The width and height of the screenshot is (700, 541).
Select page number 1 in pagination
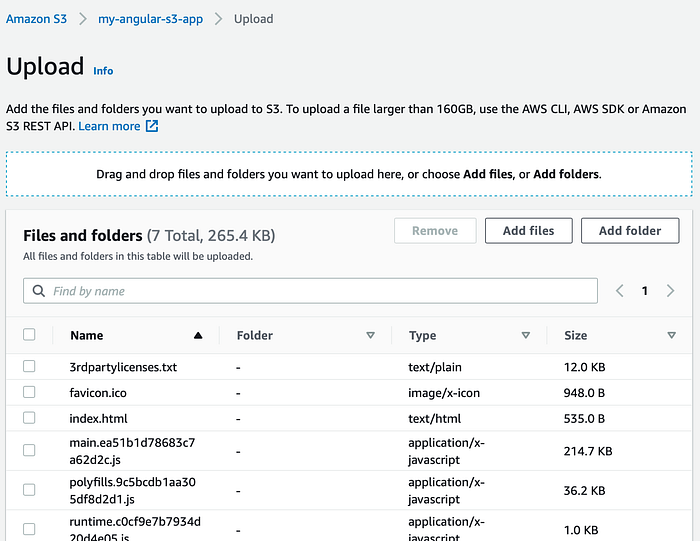coord(645,291)
